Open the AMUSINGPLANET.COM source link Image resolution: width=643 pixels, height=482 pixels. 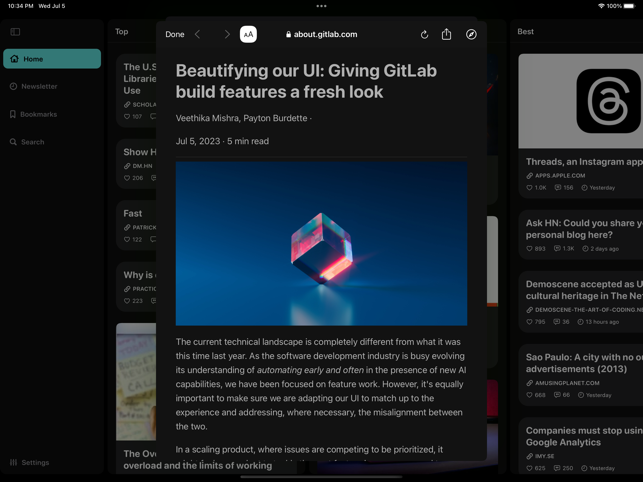[x=563, y=383]
